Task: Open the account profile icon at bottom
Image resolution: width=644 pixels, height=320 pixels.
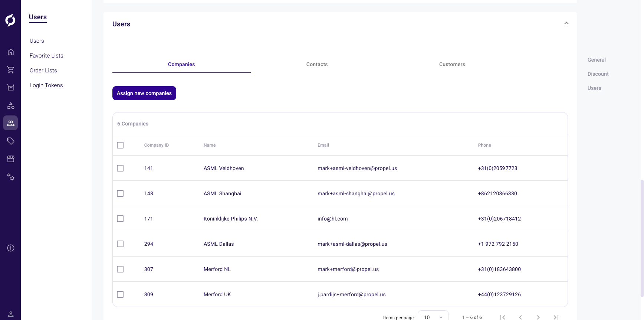Action: 11,314
